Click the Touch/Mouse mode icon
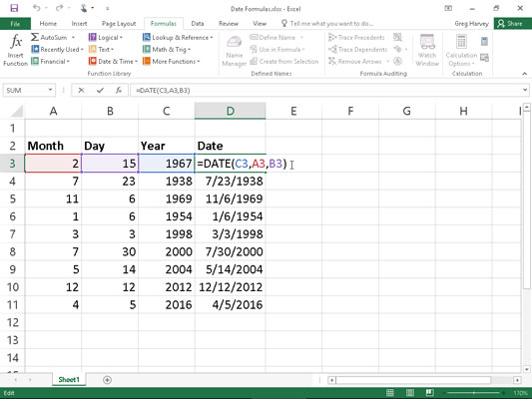 [84, 8]
